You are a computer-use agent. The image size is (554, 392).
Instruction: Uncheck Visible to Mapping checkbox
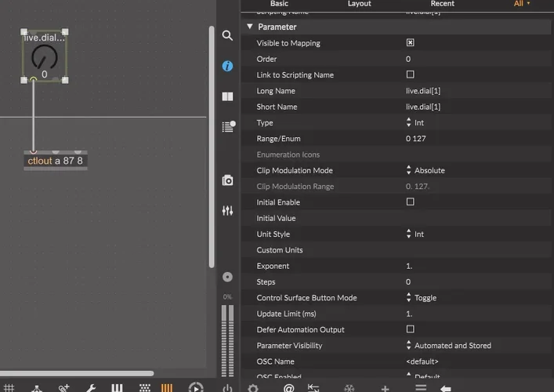coord(410,43)
